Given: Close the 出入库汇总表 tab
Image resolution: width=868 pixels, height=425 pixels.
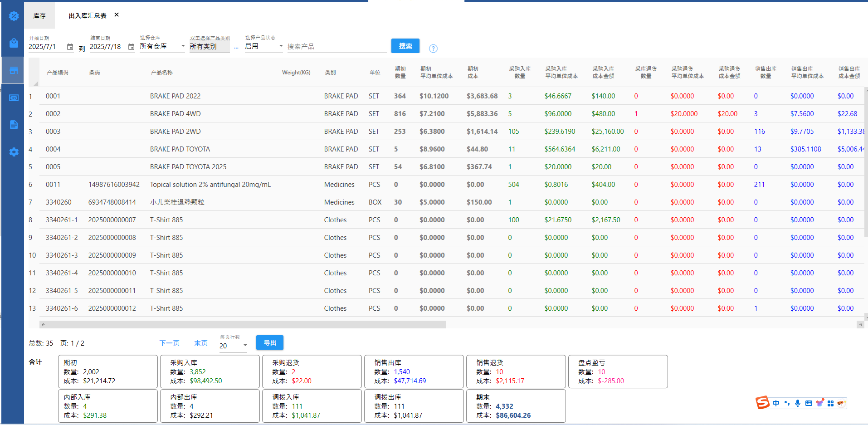Looking at the screenshot, I should click(x=117, y=15).
